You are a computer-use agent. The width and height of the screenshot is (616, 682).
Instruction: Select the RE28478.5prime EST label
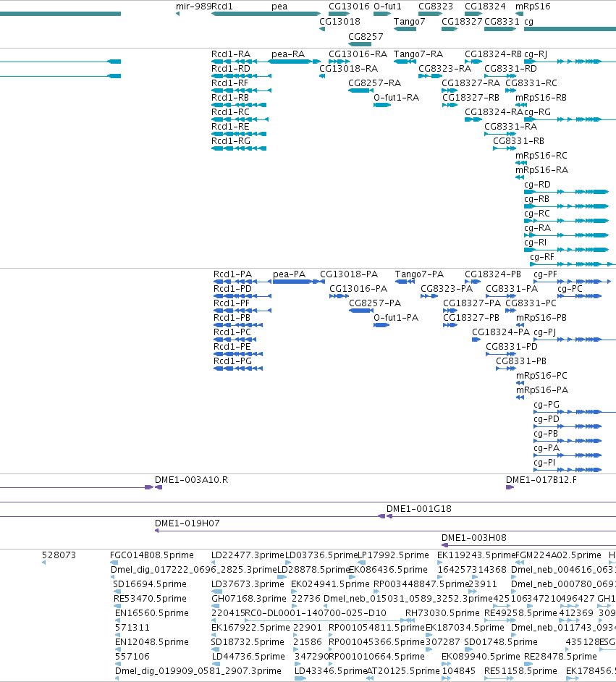560,656
